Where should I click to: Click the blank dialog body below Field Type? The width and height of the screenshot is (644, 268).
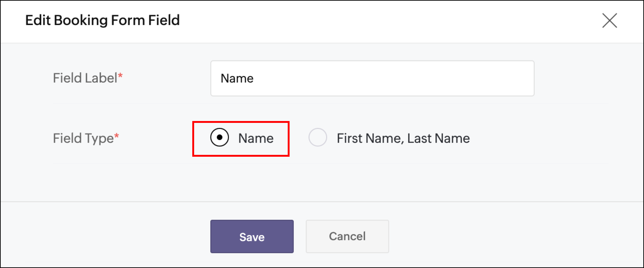(x=325, y=183)
